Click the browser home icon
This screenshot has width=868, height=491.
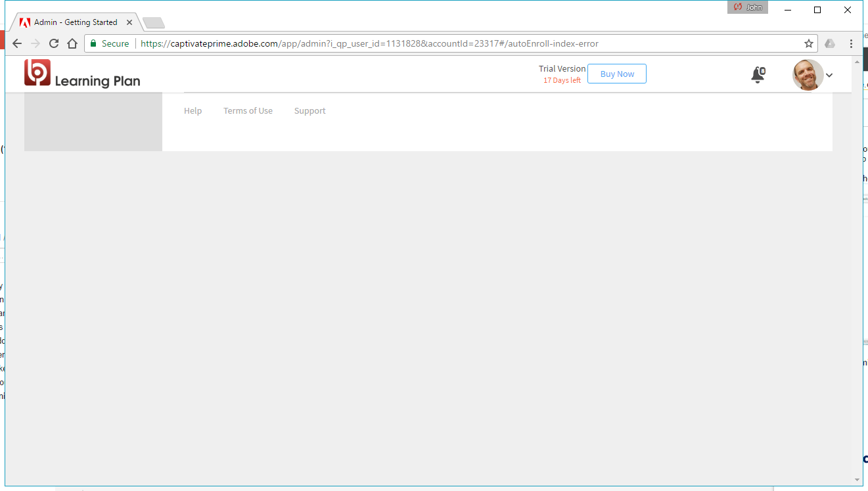(72, 43)
